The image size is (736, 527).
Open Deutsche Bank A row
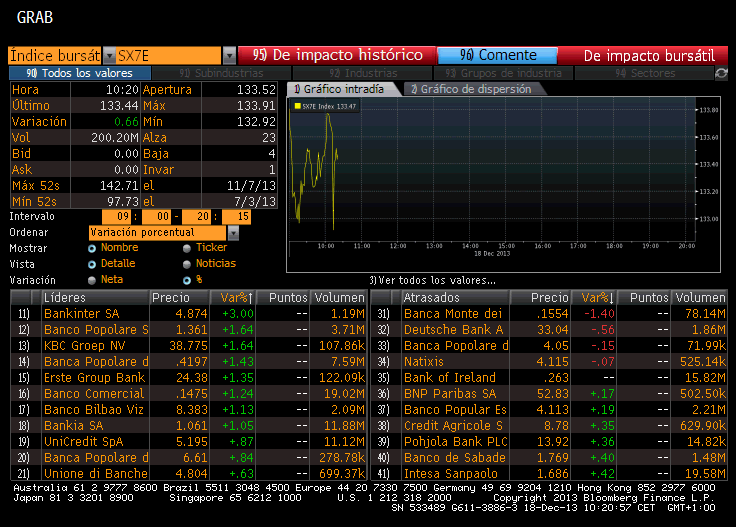coord(549,329)
